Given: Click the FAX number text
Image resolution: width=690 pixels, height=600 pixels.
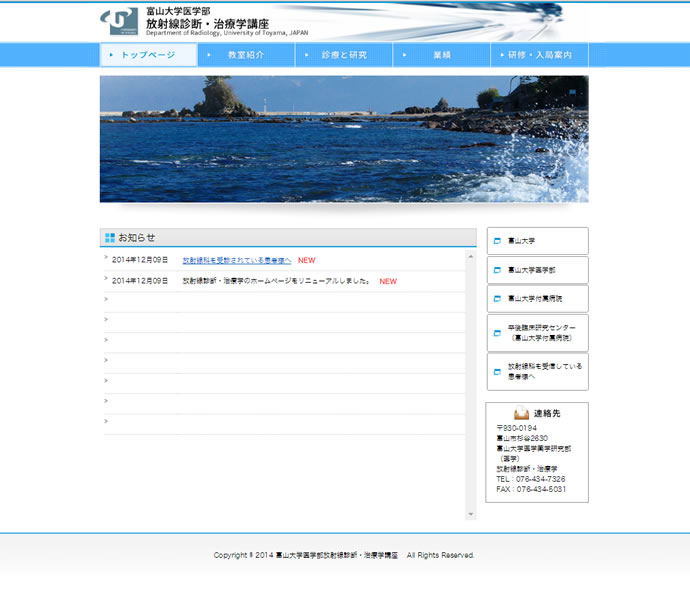Looking at the screenshot, I should (x=531, y=489).
